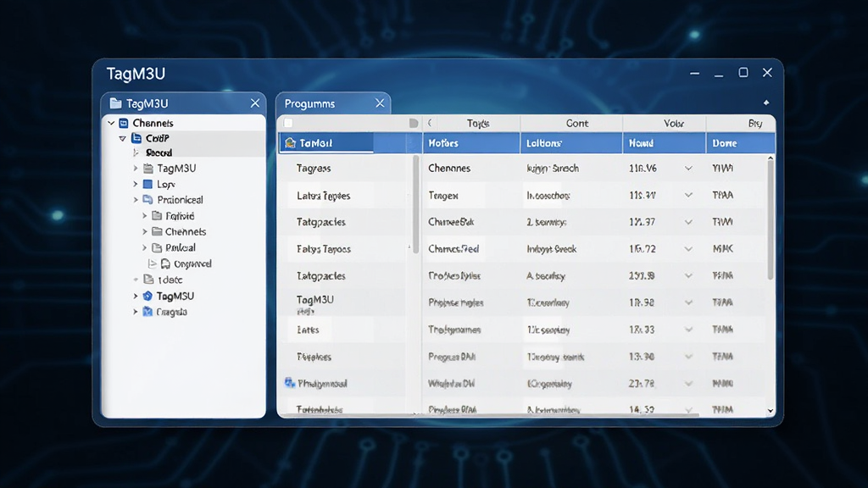Open the dropdown arrow beside the value 15.72
The width and height of the screenshot is (868, 488).
[688, 249]
